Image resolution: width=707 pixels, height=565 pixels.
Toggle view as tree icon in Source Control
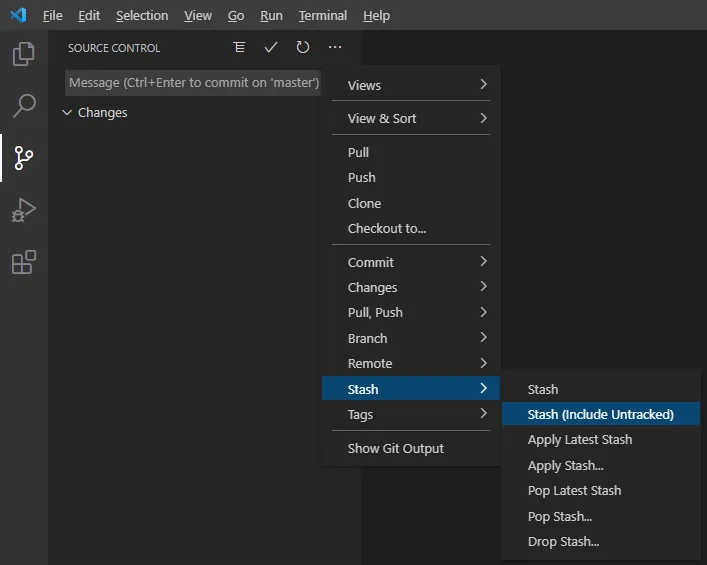[x=239, y=47]
